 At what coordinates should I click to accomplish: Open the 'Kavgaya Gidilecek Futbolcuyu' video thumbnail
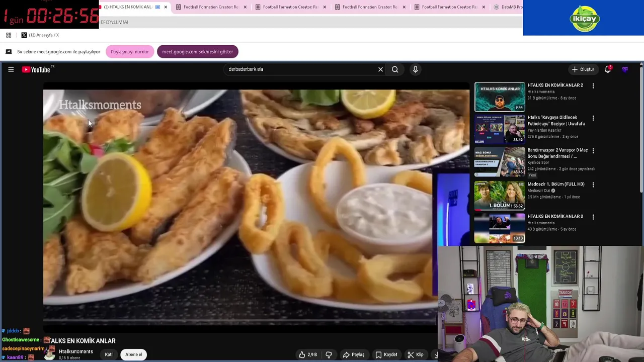[x=500, y=129]
